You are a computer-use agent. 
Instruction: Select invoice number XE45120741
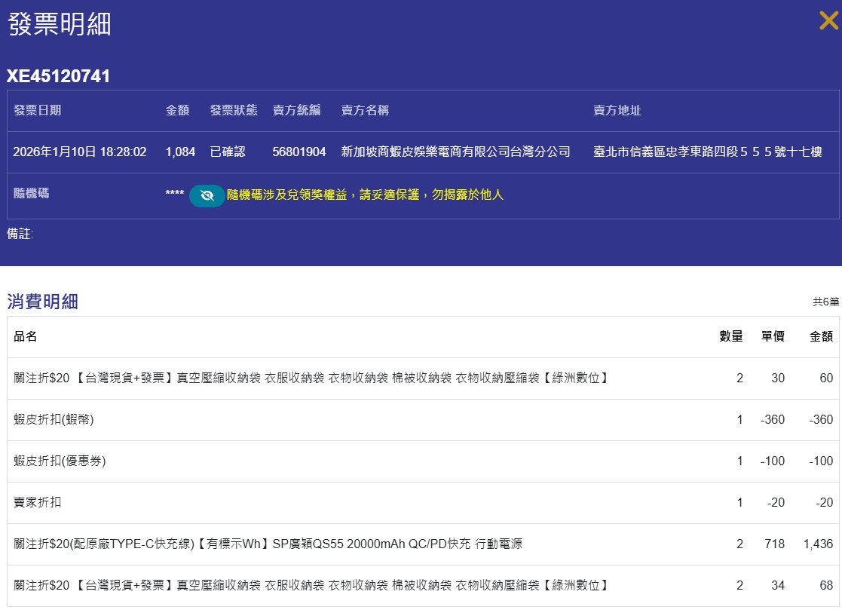pyautogui.click(x=59, y=76)
